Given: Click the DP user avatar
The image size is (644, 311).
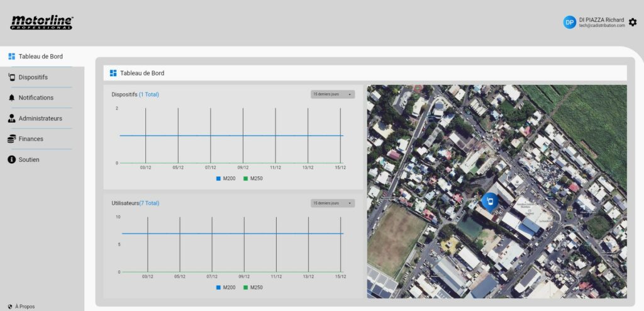Looking at the screenshot, I should click(x=569, y=22).
